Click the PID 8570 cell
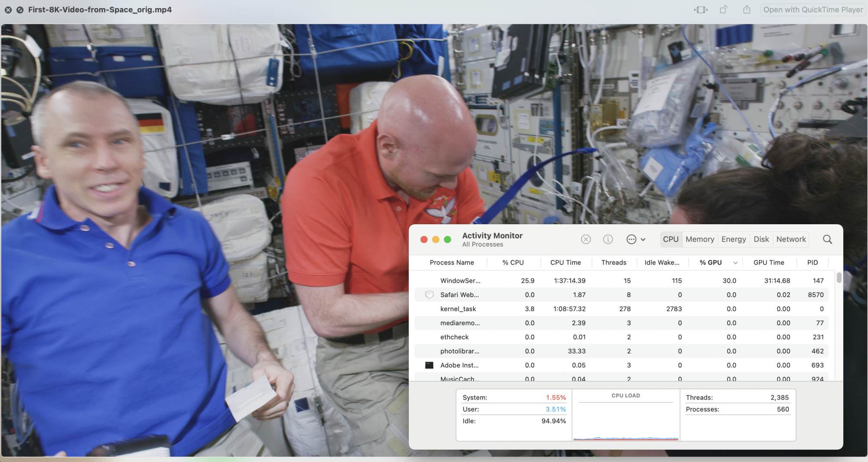Viewport: 868px width, 462px height. [x=815, y=295]
